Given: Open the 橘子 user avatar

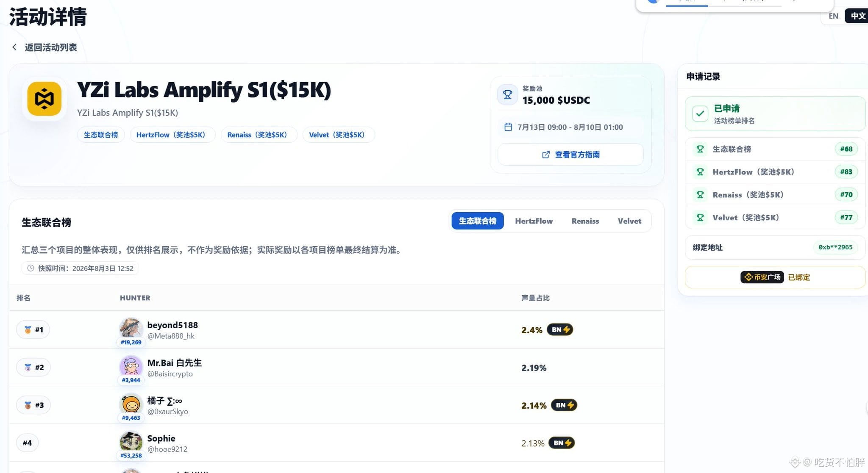Looking at the screenshot, I should point(131,403).
